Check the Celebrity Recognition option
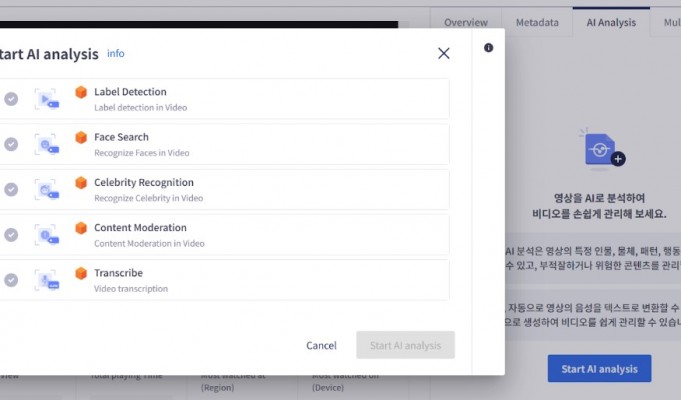This screenshot has width=681, height=400. 11,189
